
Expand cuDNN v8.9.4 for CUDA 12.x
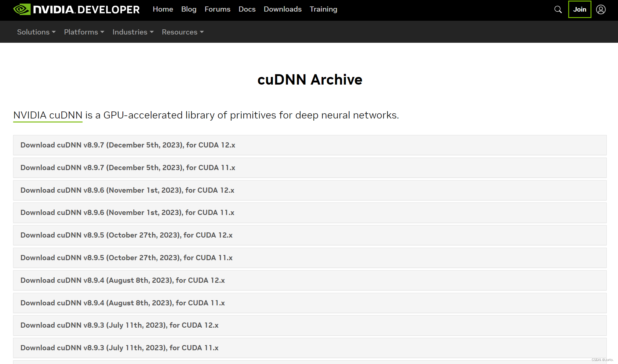(x=310, y=280)
